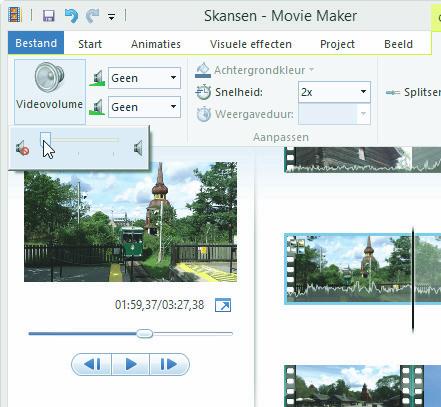Screen dimensions: 441x407
Task: Open the Bestand file menu
Action: click(36, 43)
